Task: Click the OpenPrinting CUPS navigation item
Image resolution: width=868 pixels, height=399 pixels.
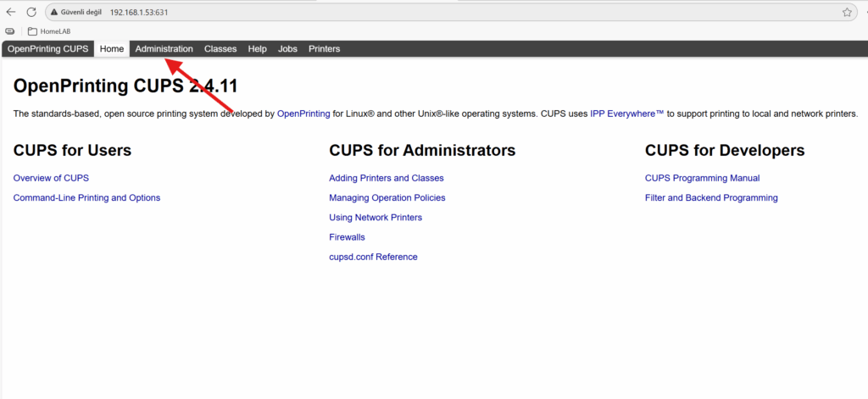Action: click(47, 49)
